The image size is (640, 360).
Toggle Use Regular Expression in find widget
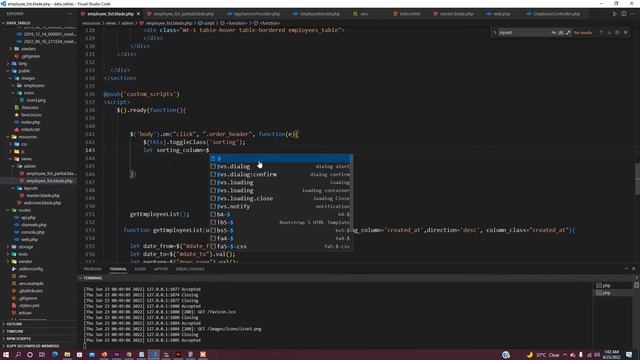[568, 32]
